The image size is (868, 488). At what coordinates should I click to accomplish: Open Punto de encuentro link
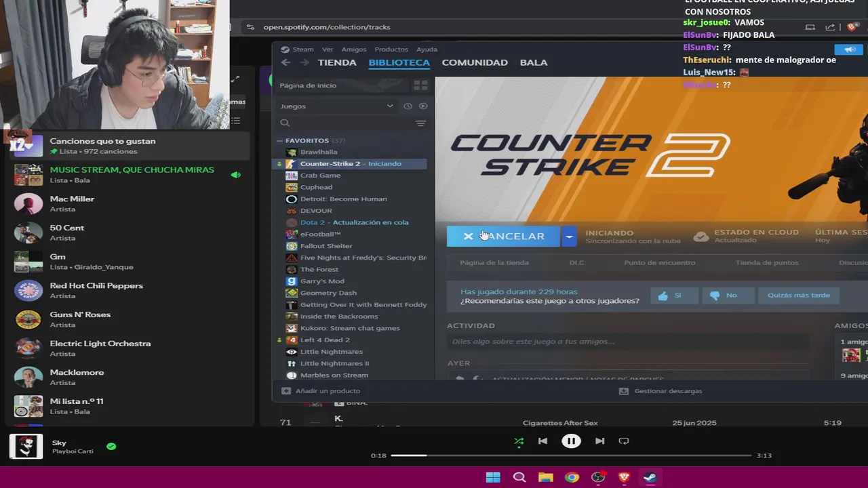(x=660, y=263)
